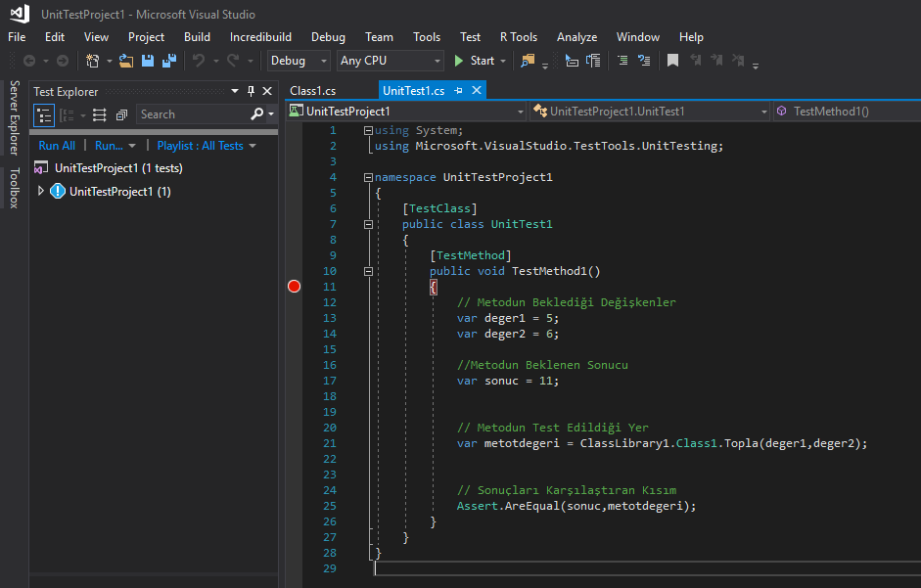
Task: Open the Test menu
Action: (x=470, y=37)
